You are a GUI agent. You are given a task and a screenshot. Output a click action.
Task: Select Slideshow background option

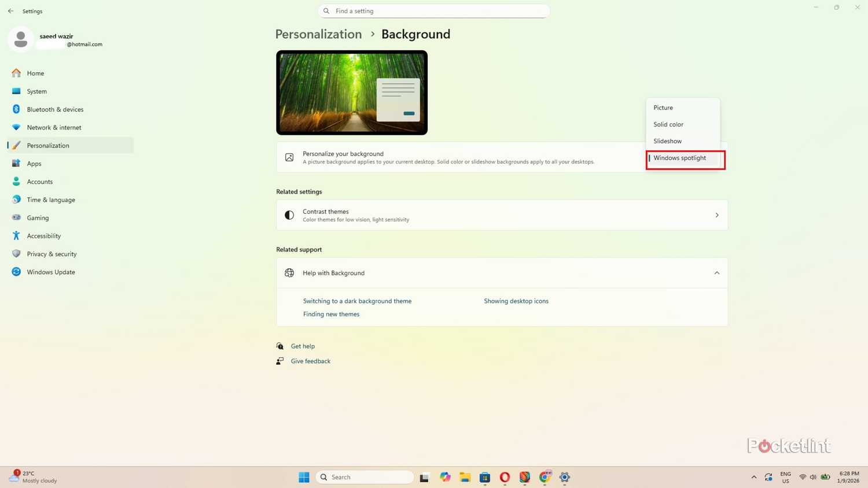point(667,141)
